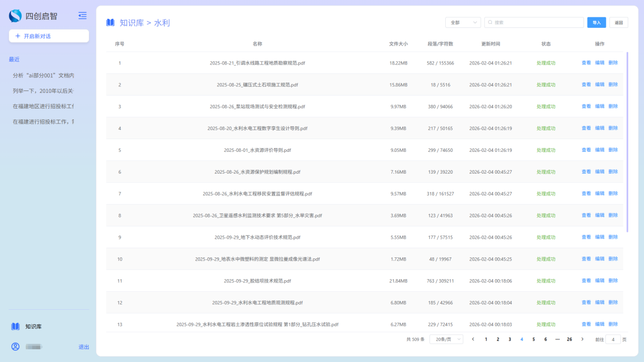View the 水资源评价导则.pdf document
This screenshot has width=644, height=362.
coord(586,150)
